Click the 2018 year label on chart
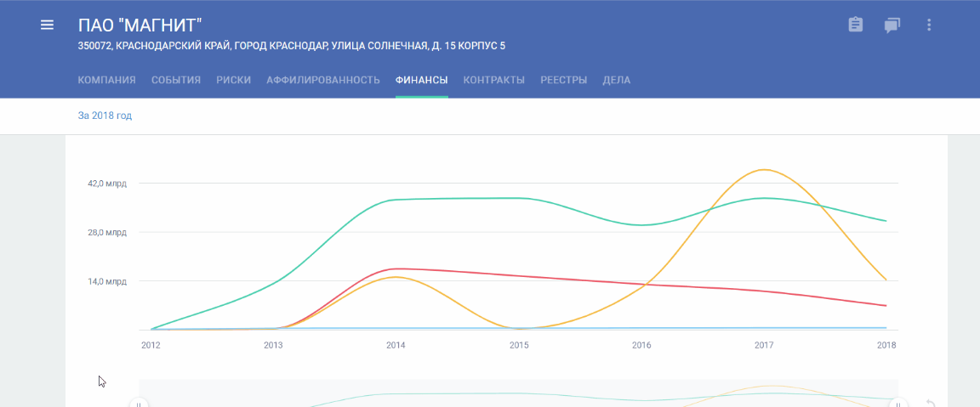 coord(886,345)
